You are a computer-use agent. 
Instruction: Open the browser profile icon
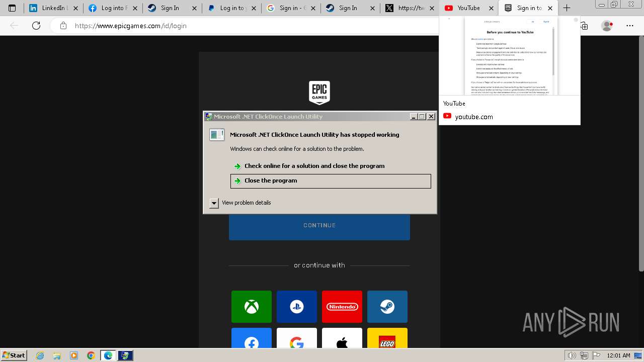point(607,26)
